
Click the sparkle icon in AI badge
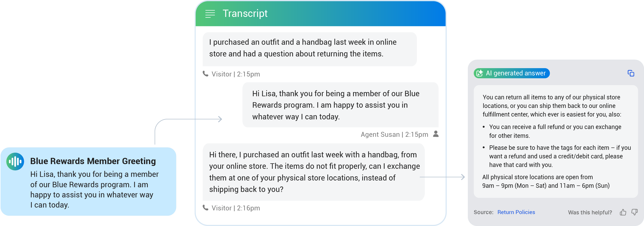point(480,73)
